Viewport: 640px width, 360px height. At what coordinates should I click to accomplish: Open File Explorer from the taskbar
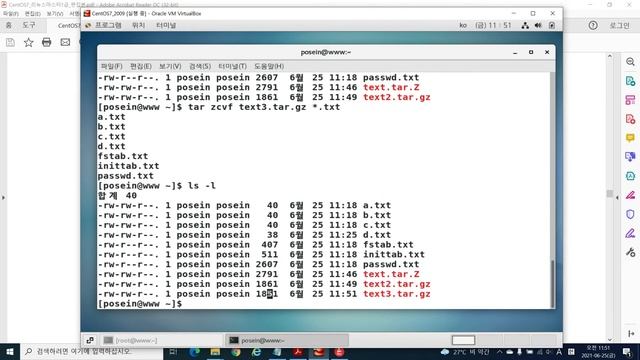215,351
